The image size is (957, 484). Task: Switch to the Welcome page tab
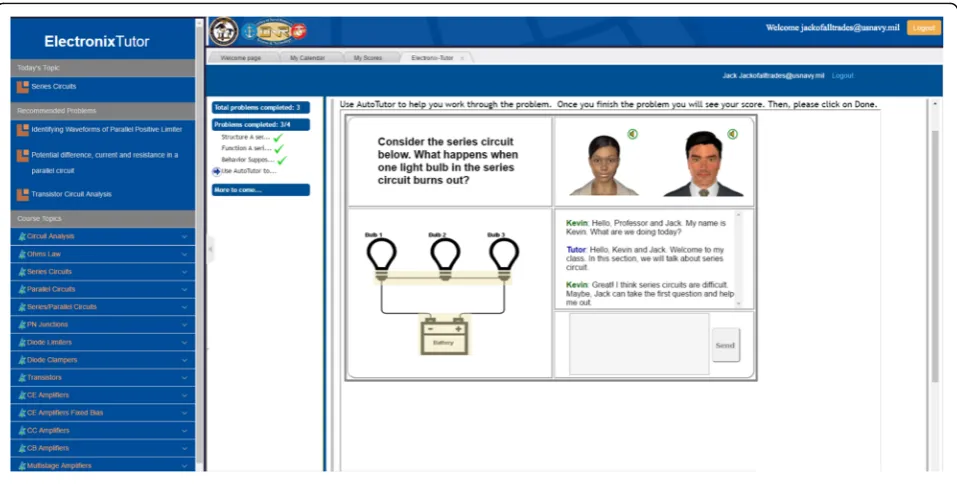pyautogui.click(x=240, y=58)
